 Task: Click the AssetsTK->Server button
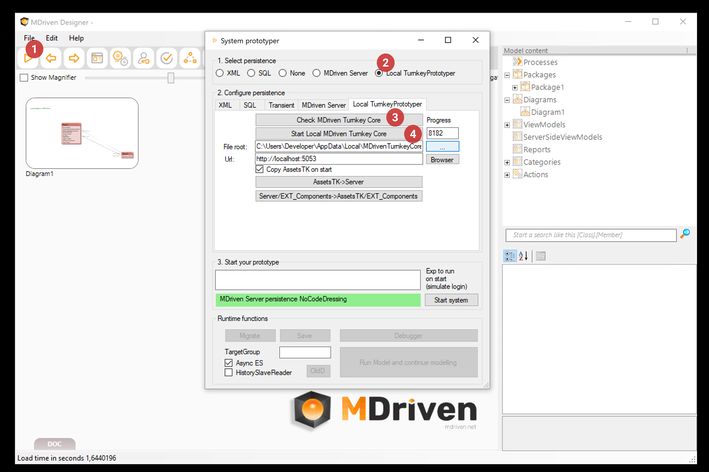click(339, 182)
